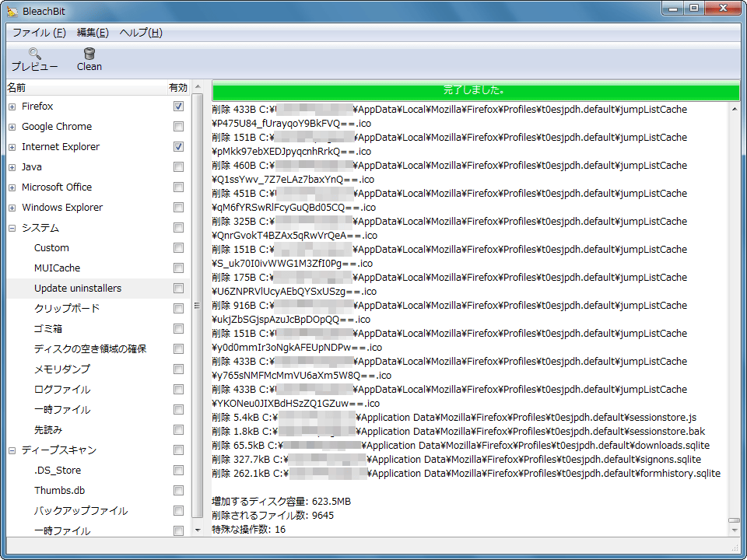747x560 pixels.
Task: Select the クリップボード item
Action: (x=67, y=309)
